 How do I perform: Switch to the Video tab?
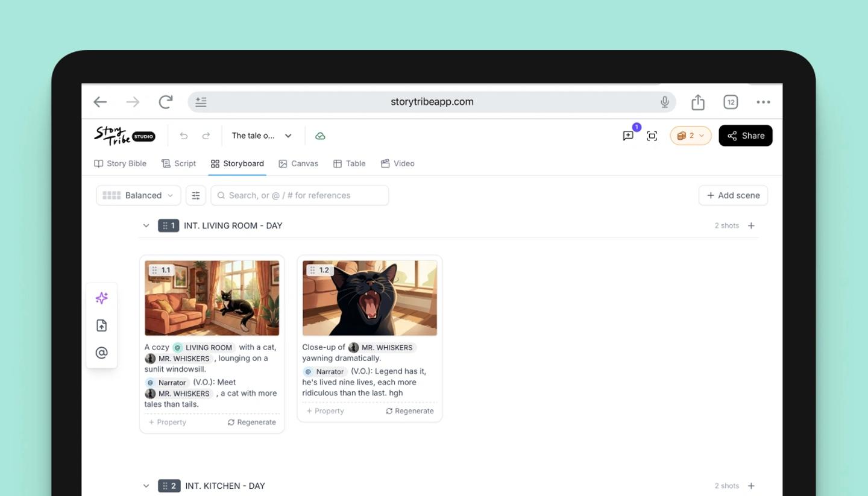coord(398,163)
